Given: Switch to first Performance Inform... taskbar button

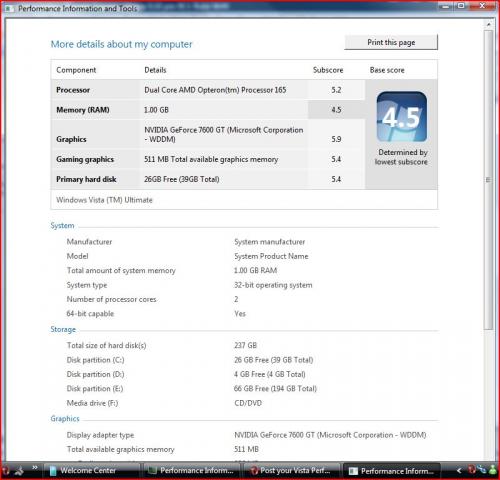Looking at the screenshot, I should [192, 471].
